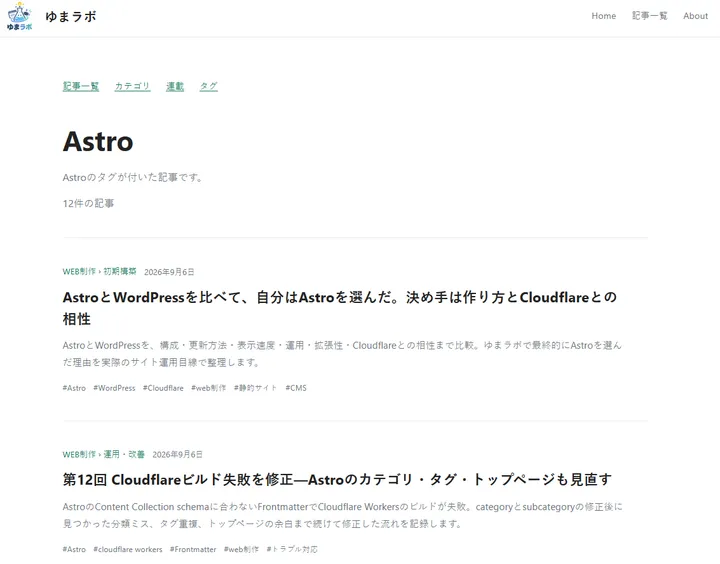Open the 初期構築 subcategory link
The image size is (720, 564).
click(x=120, y=271)
